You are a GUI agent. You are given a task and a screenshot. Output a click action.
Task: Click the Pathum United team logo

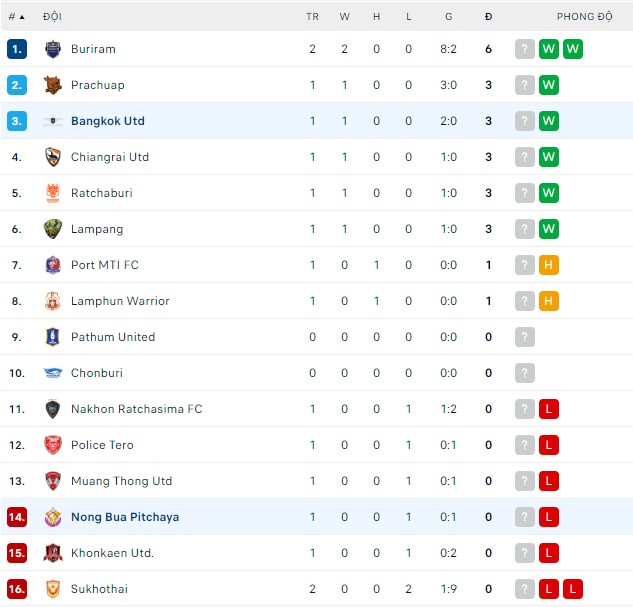coord(53,337)
